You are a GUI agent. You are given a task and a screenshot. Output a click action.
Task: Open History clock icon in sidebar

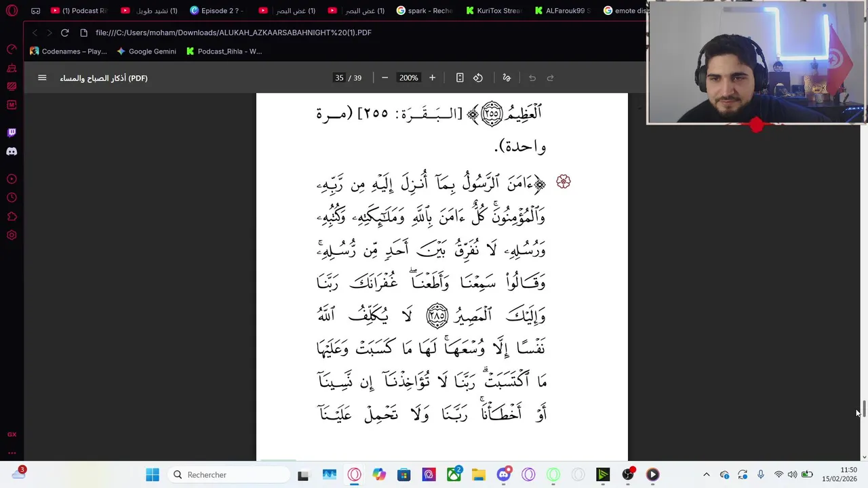tap(12, 198)
